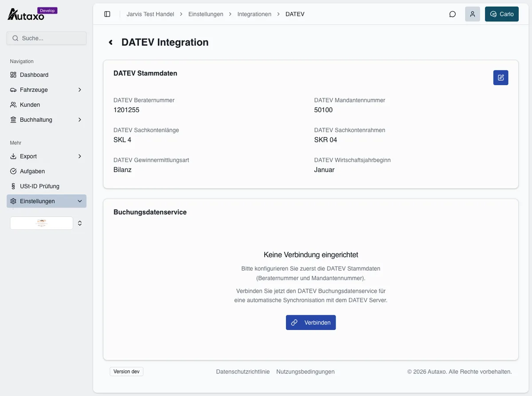This screenshot has width=532, height=396.
Task: Open the chat bubble icon
Action: click(x=453, y=14)
